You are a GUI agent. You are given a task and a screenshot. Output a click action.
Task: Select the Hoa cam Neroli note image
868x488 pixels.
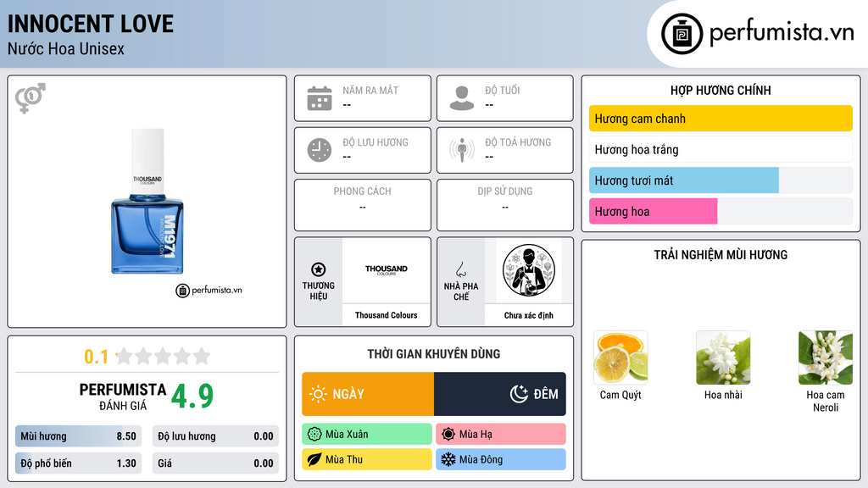(826, 358)
